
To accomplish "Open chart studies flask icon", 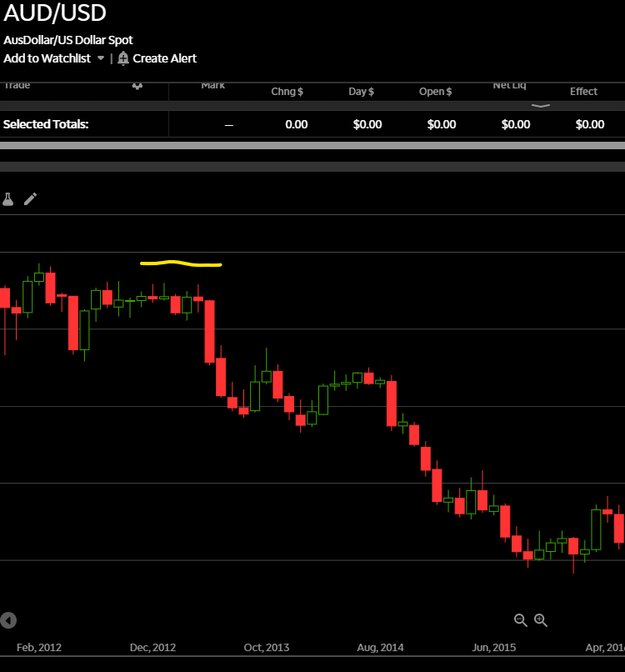I will [x=8, y=199].
